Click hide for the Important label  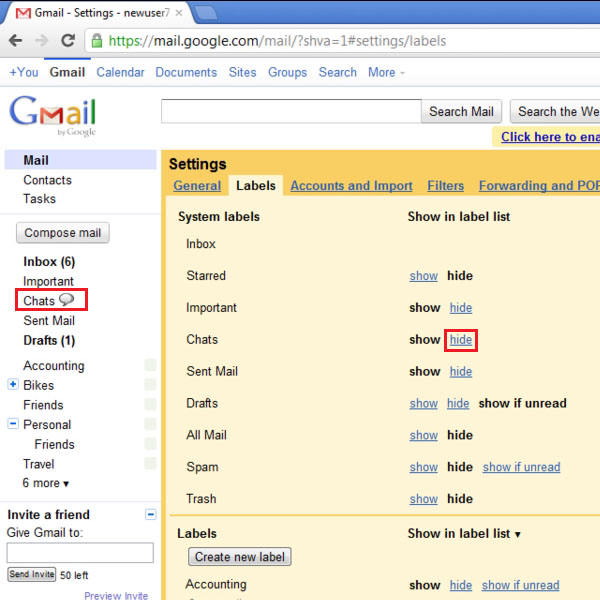[461, 308]
